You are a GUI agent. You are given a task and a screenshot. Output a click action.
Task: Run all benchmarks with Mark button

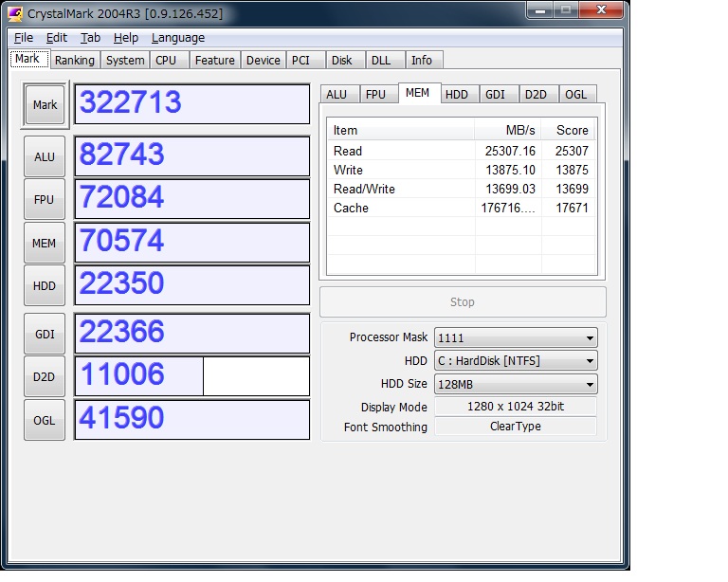point(45,104)
